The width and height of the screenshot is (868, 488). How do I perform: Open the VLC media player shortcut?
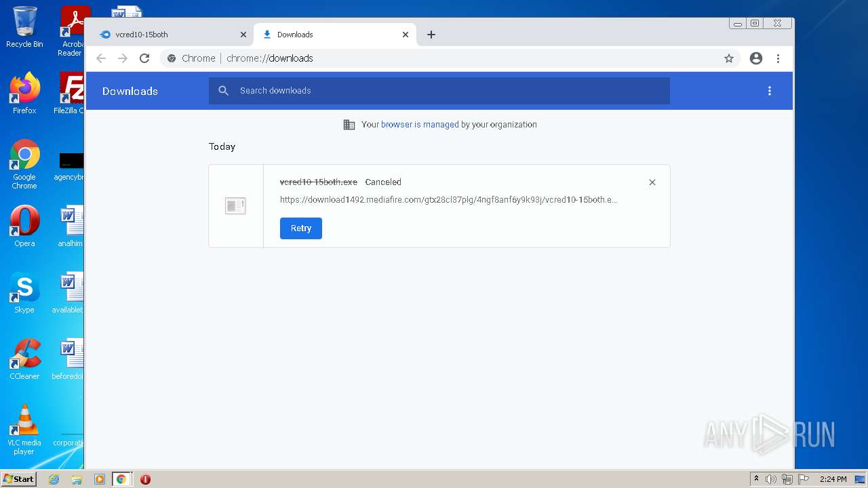24,430
